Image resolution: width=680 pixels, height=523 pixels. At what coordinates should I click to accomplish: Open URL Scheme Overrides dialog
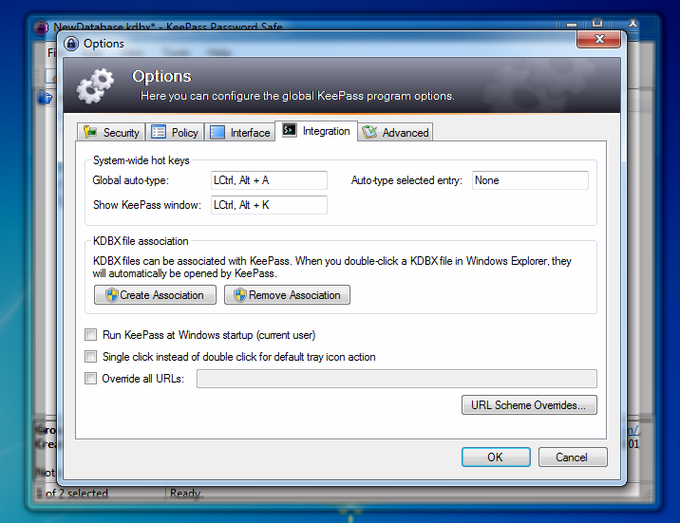coord(529,405)
